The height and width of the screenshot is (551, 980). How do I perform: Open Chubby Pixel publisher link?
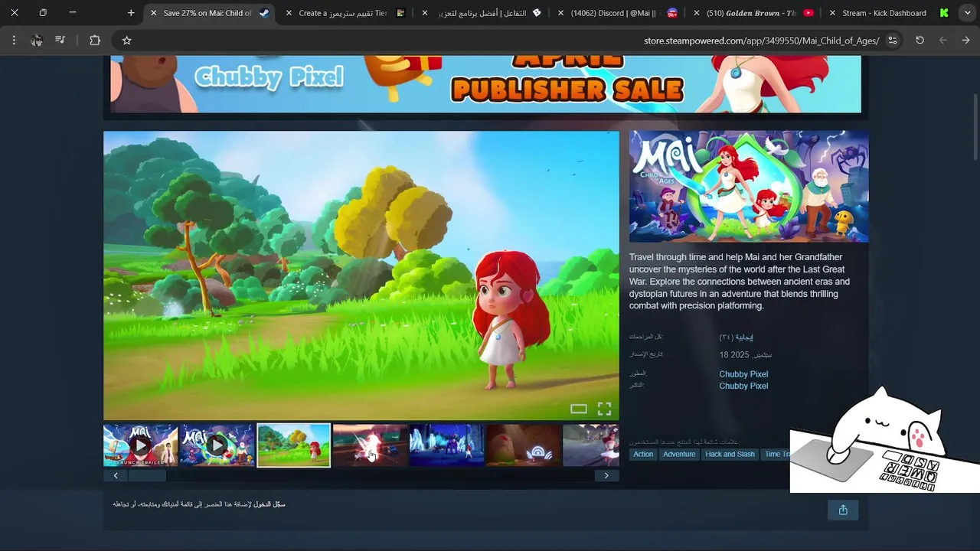[x=743, y=386]
